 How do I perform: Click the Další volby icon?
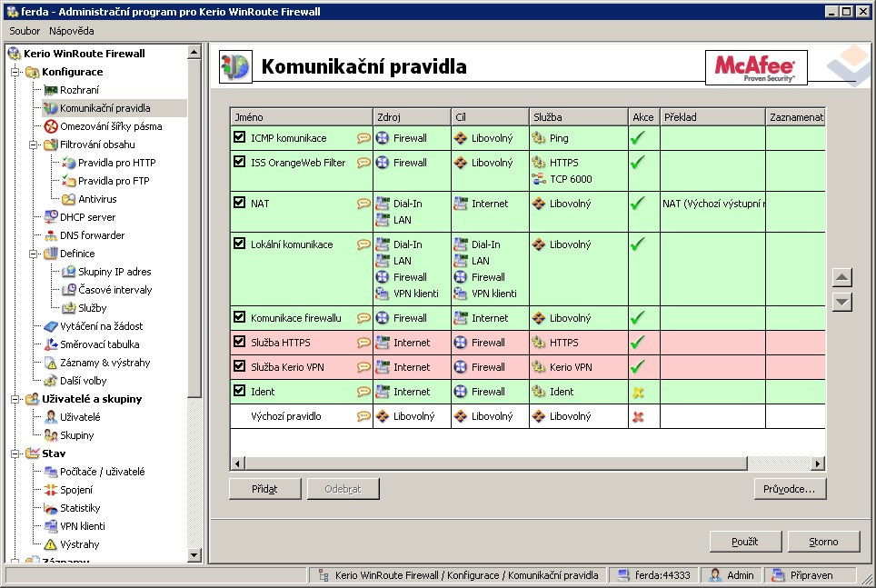[x=51, y=381]
